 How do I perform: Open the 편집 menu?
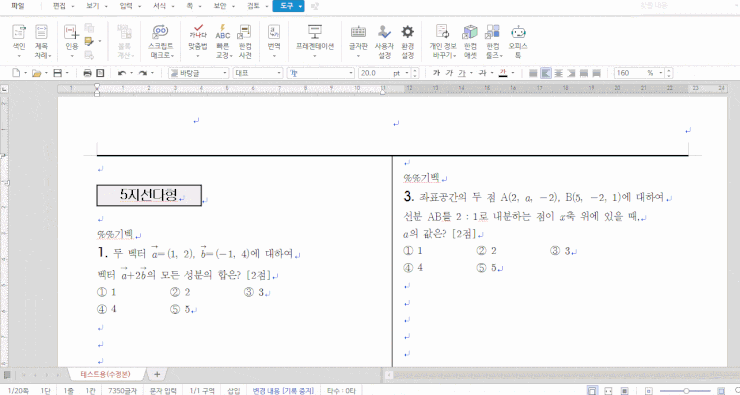click(59, 6)
